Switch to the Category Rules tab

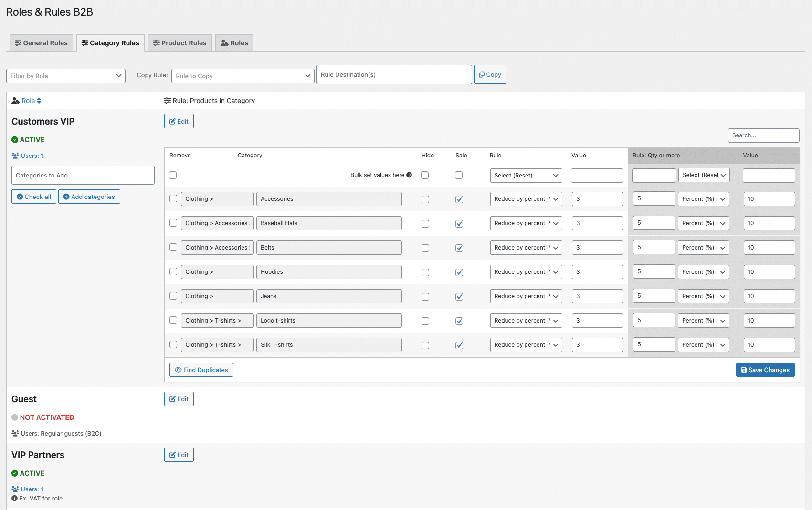point(110,43)
